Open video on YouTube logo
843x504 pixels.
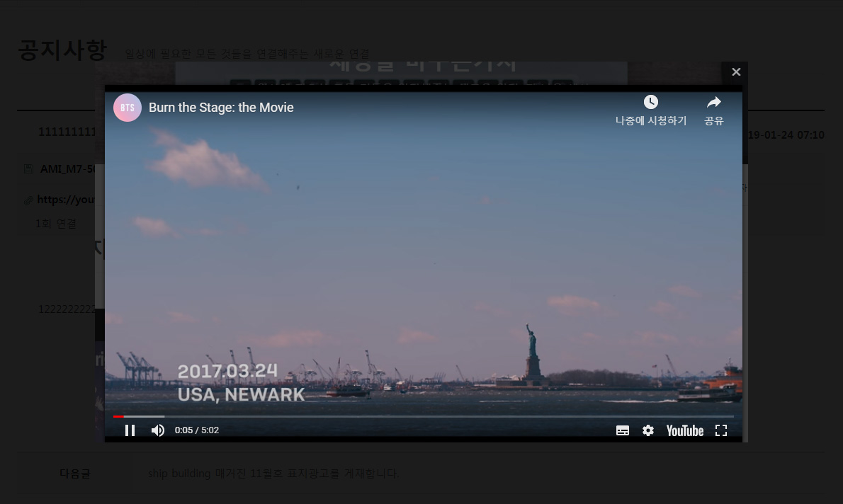[x=685, y=431]
